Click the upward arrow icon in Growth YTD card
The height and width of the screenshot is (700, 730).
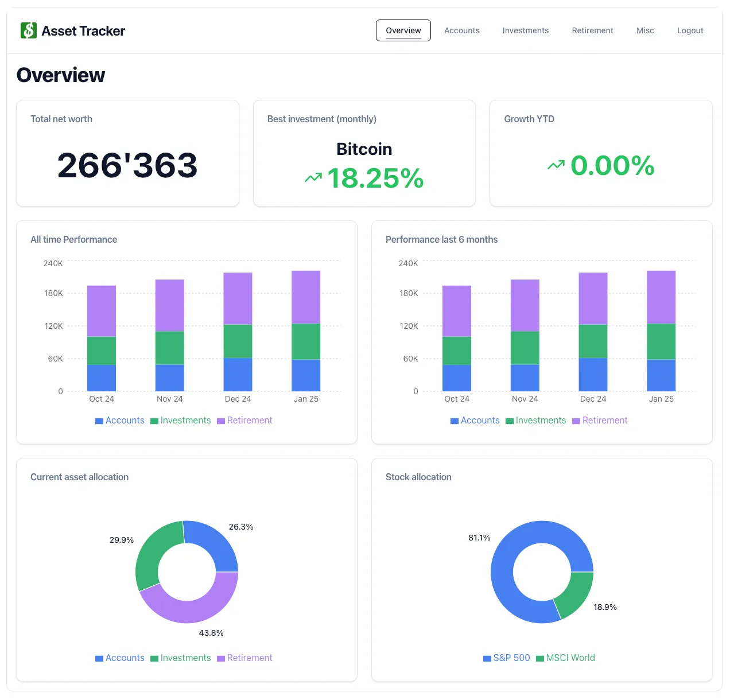(555, 165)
